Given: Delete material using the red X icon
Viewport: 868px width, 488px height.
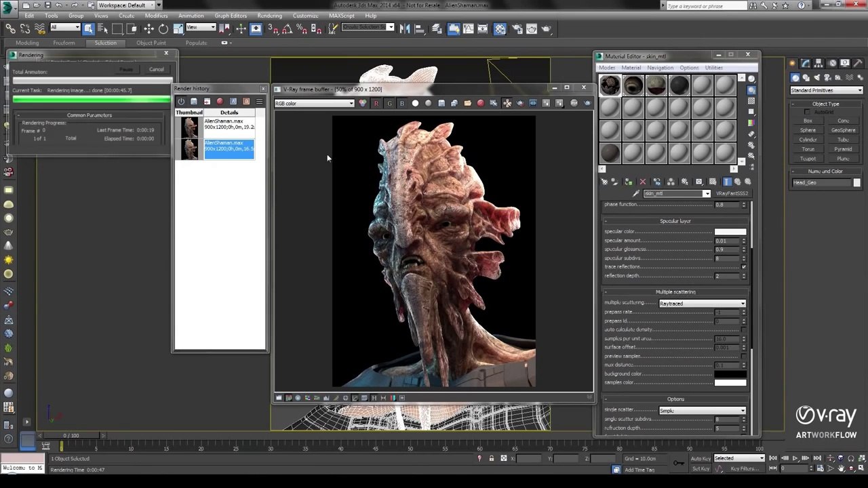Looking at the screenshot, I should click(x=643, y=182).
